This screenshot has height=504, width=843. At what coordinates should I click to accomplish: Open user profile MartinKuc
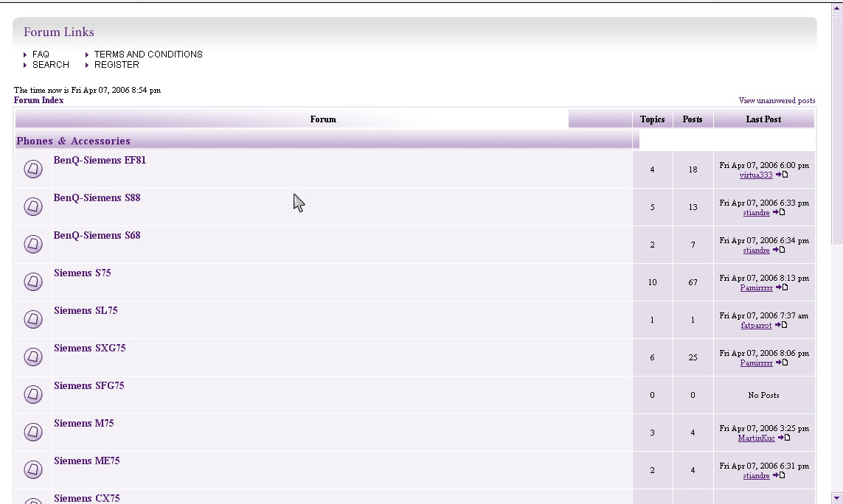coord(756,438)
